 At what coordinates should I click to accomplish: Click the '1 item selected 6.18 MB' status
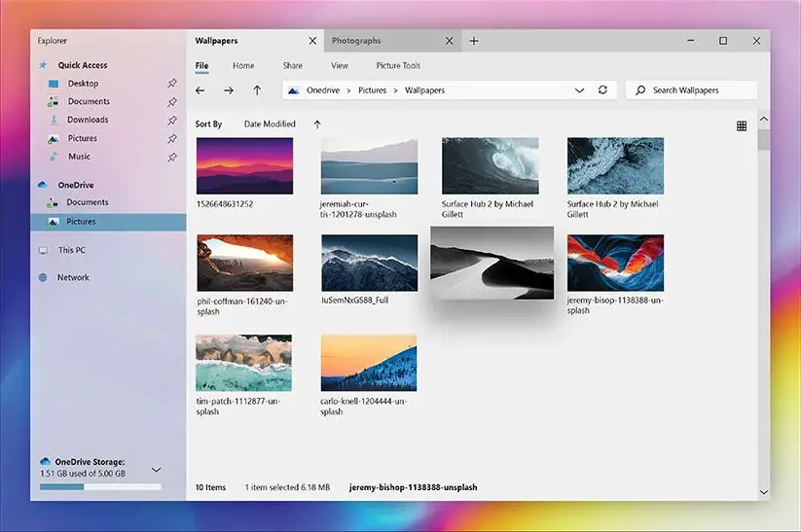click(287, 487)
